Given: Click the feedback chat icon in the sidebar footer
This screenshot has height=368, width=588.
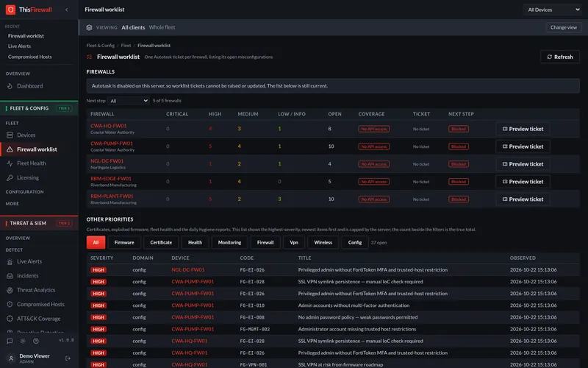Looking at the screenshot, I should click(x=10, y=341).
